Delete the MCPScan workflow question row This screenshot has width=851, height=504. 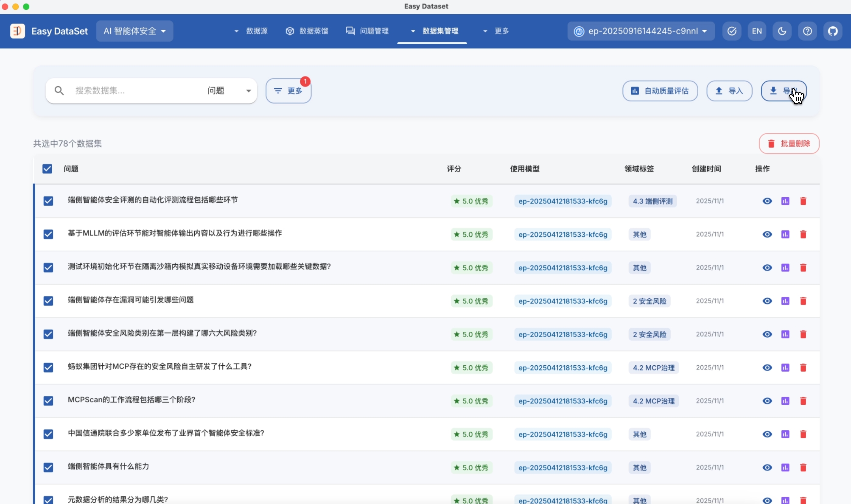pyautogui.click(x=803, y=401)
